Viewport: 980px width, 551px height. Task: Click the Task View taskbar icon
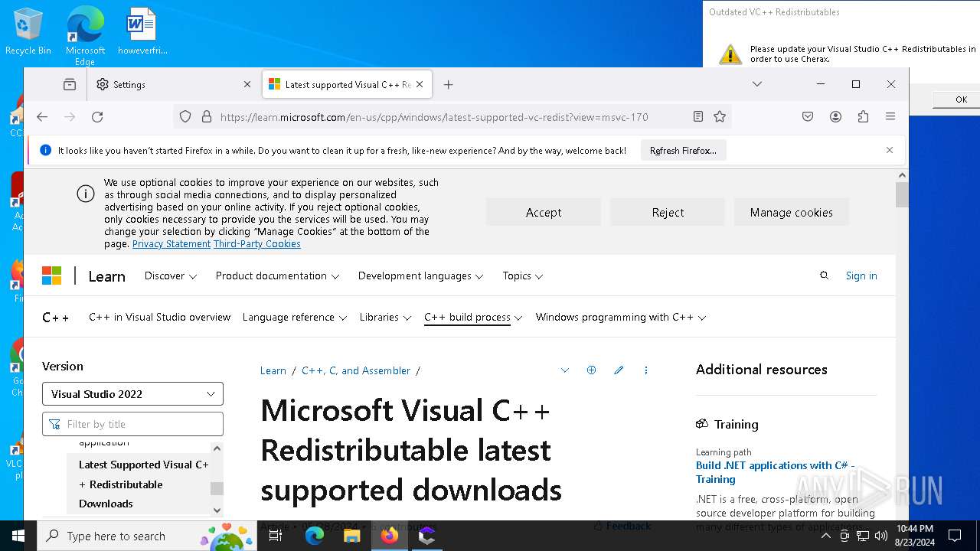276,536
